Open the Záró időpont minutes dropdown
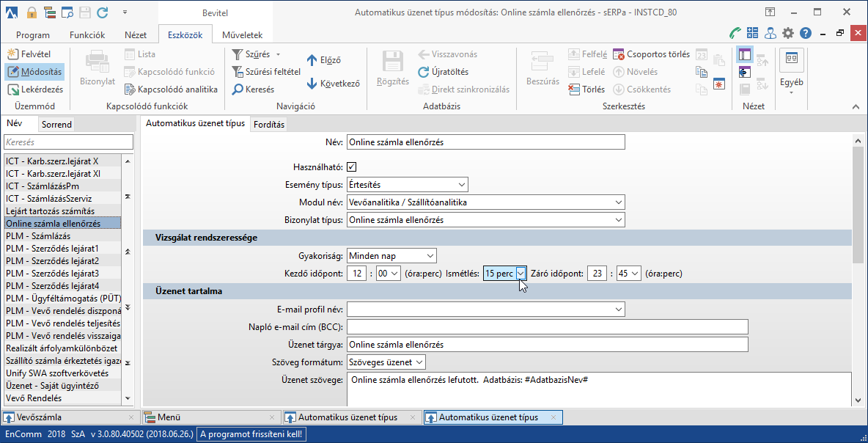The image size is (868, 443). pyautogui.click(x=635, y=274)
